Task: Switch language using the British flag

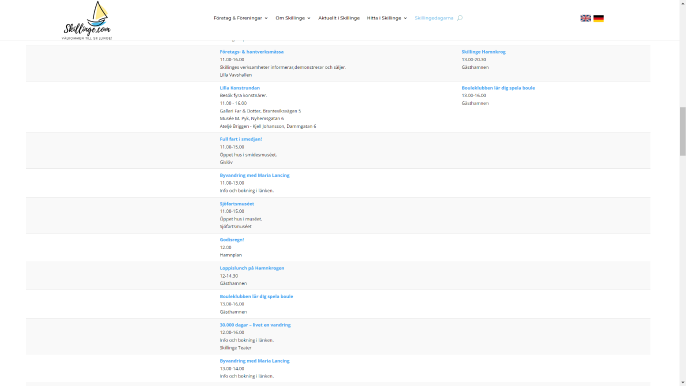Action: [585, 18]
